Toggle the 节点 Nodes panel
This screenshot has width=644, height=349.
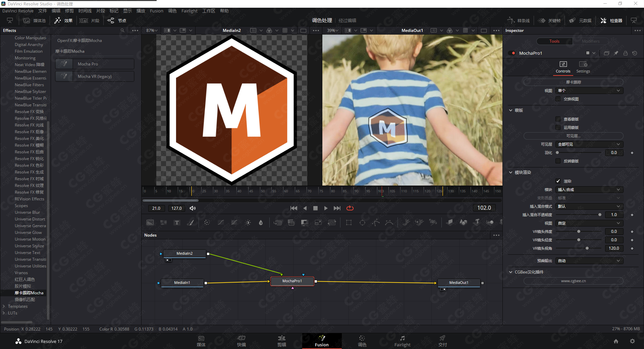click(117, 20)
